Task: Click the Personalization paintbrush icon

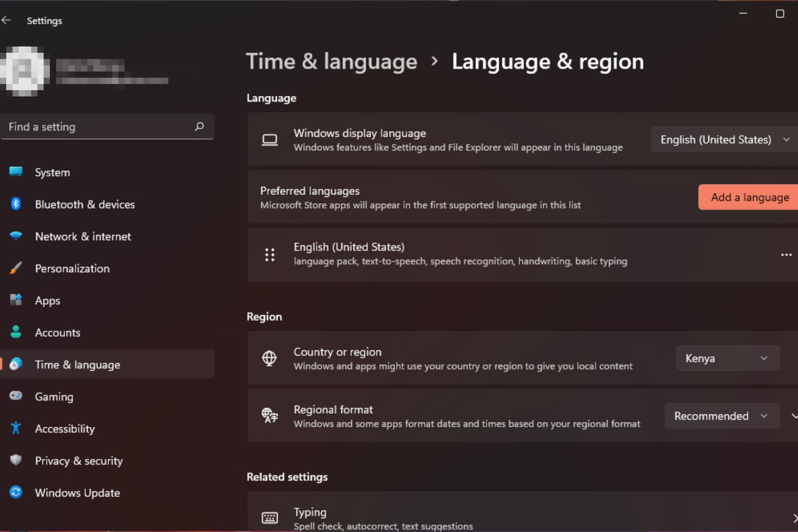Action: coord(16,268)
